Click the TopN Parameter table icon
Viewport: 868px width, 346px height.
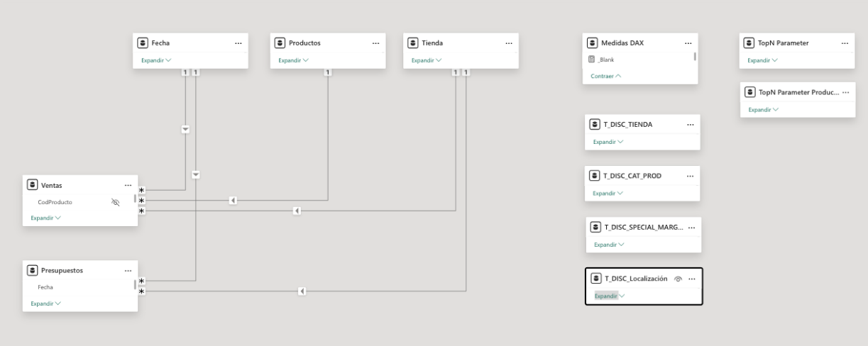(x=749, y=43)
